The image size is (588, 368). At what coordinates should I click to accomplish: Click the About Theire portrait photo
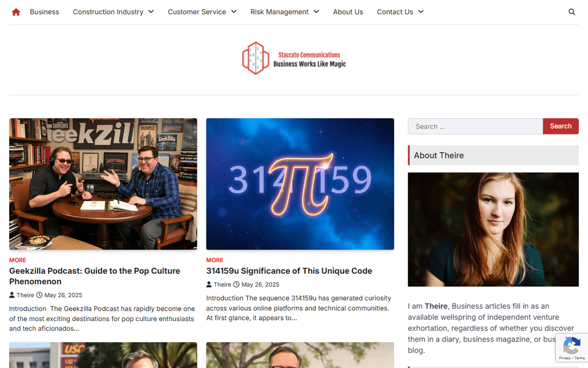pos(493,230)
